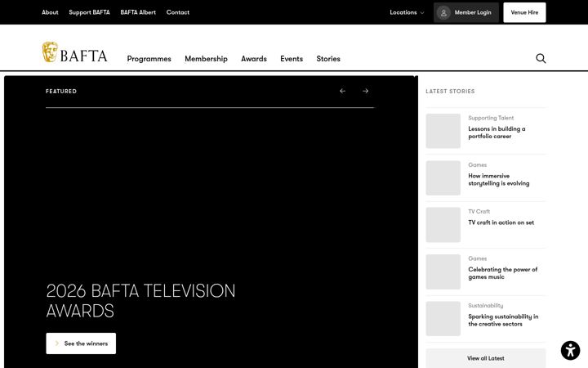The image size is (588, 368).
Task: Click the LATEST STORIES heading
Action: click(450, 92)
